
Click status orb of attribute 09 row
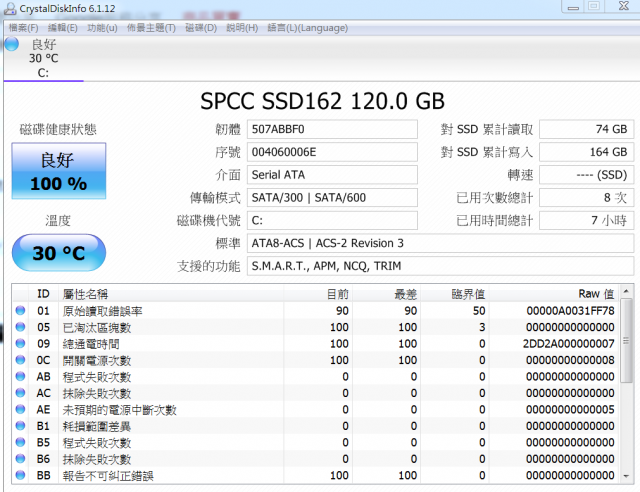(x=20, y=343)
